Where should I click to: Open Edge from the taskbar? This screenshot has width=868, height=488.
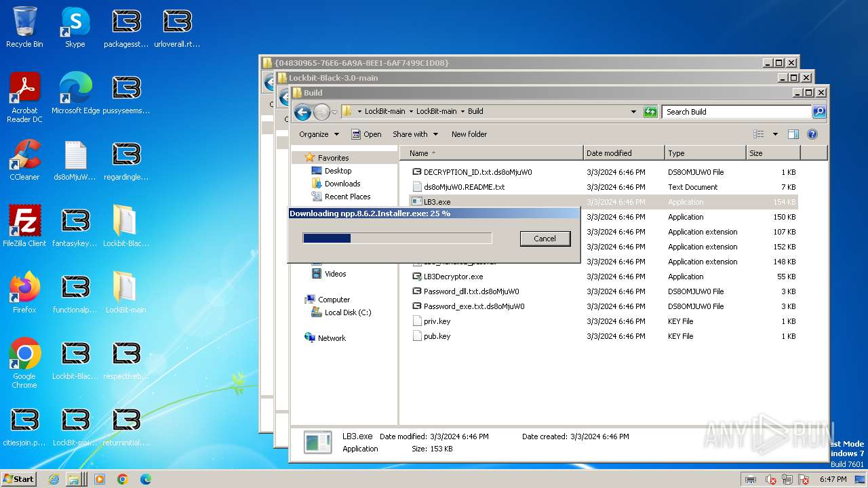145,479
